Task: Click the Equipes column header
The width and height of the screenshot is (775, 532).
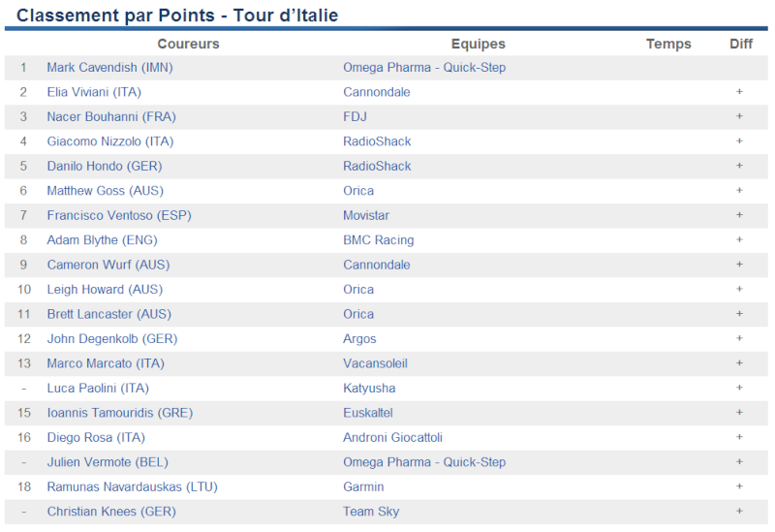Action: click(478, 44)
